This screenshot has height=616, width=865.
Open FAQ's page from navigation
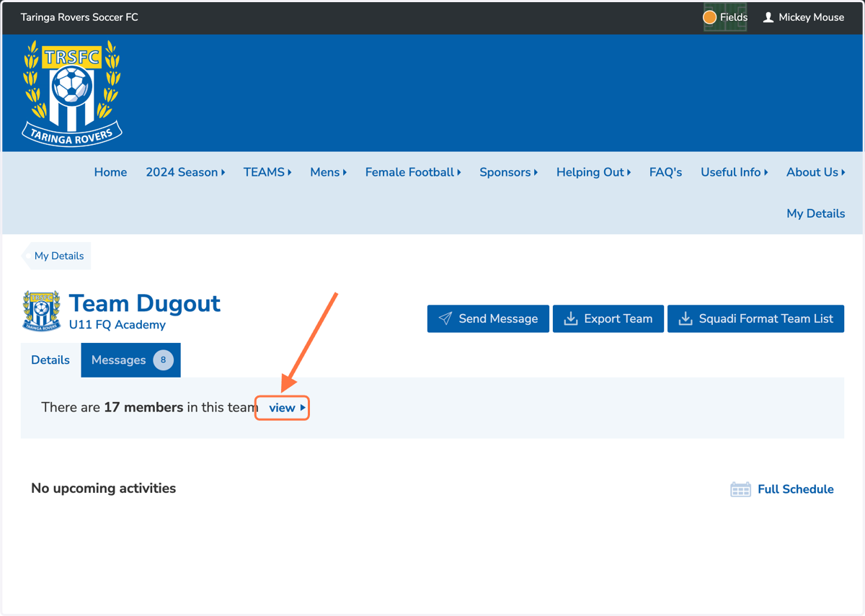point(666,172)
